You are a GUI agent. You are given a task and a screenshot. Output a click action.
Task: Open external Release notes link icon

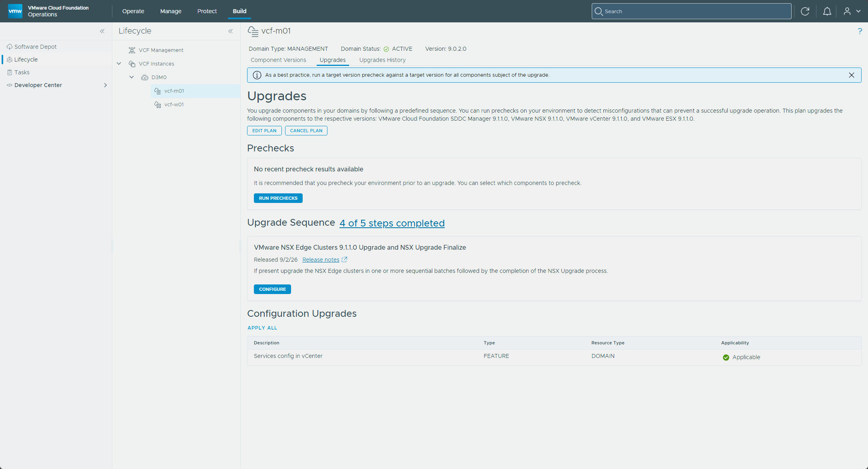point(345,260)
